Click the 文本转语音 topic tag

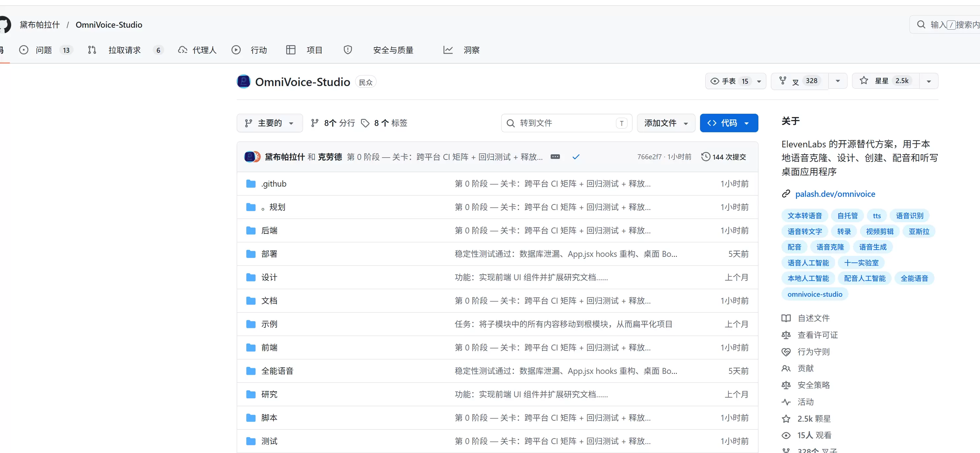pyautogui.click(x=804, y=216)
